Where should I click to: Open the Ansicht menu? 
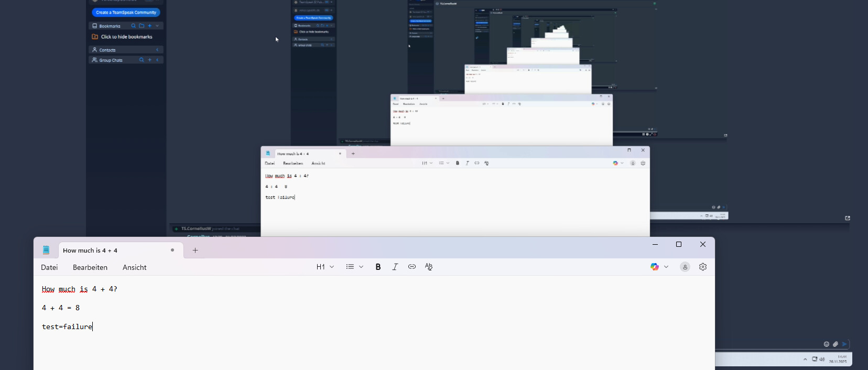(x=134, y=267)
